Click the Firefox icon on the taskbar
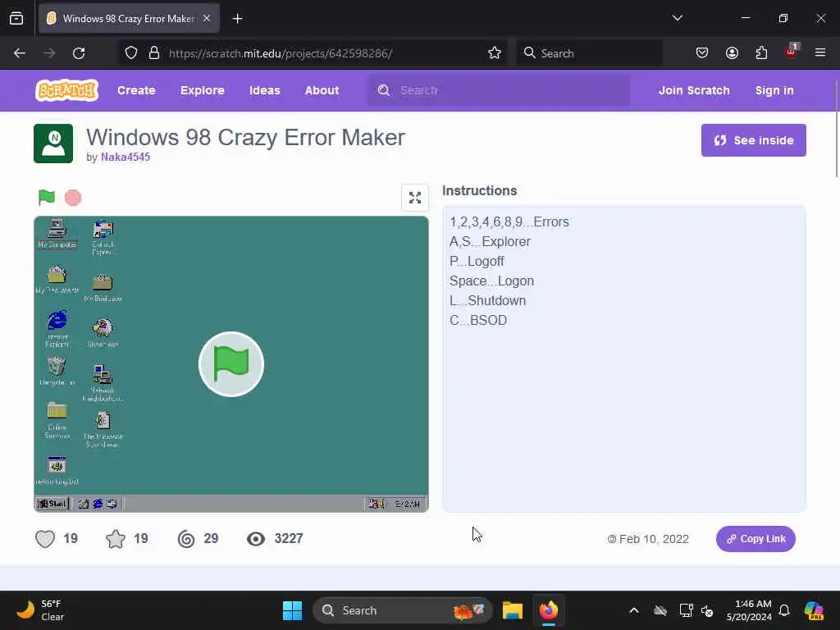The width and height of the screenshot is (840, 630). pos(549,610)
